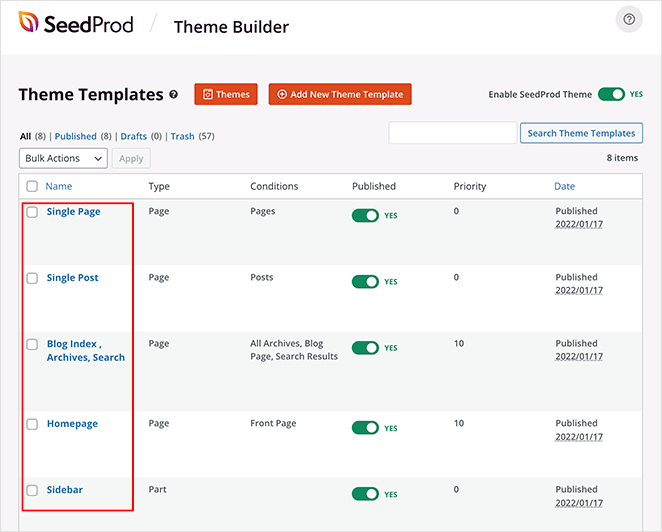Switch off Published for Single Post

365,281
